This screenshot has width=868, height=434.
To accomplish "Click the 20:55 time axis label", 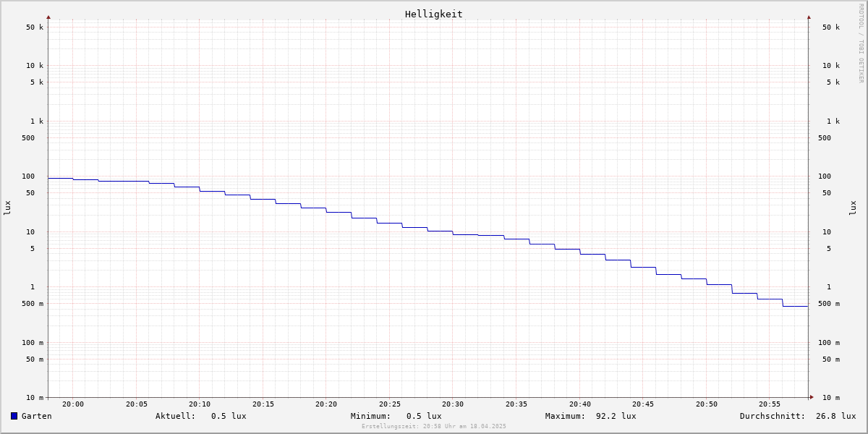I will (770, 404).
